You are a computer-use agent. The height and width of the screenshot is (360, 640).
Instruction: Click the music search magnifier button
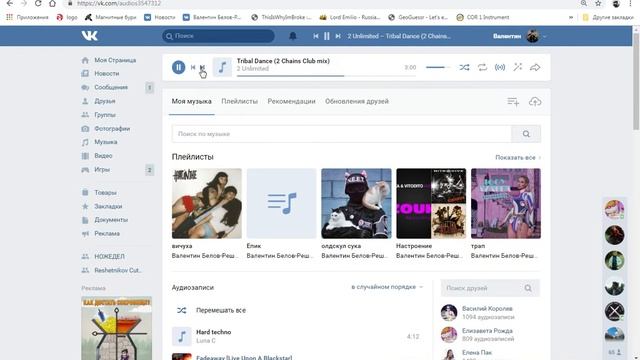[x=526, y=134]
